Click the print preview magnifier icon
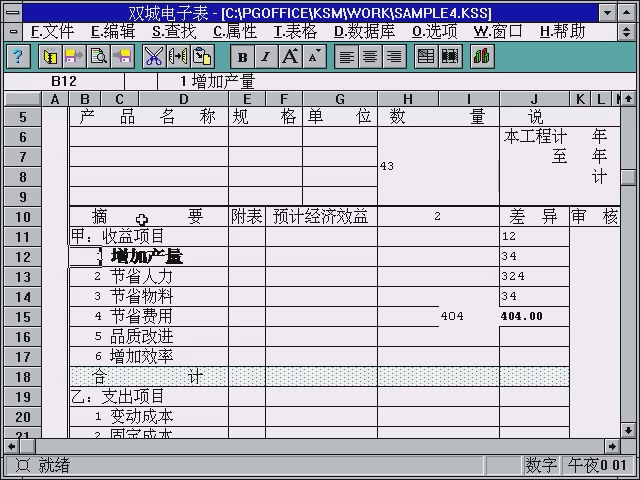The image size is (640, 480). 98,56
